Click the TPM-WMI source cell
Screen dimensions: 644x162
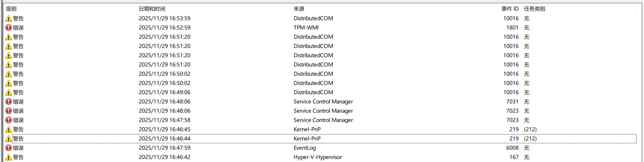pos(306,27)
